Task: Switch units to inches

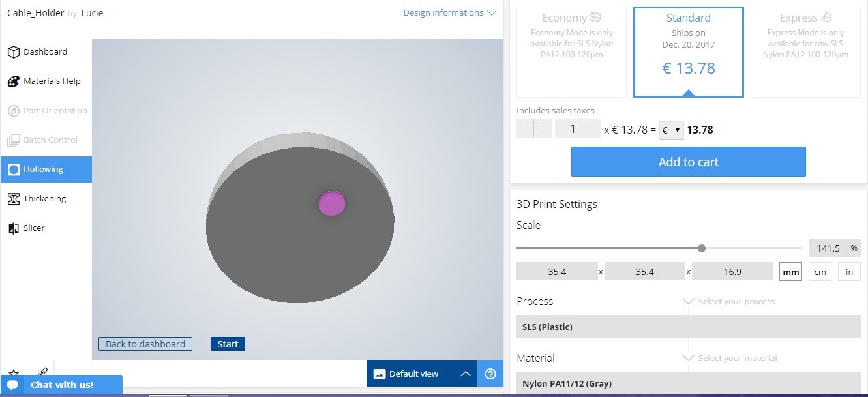Action: coord(849,272)
